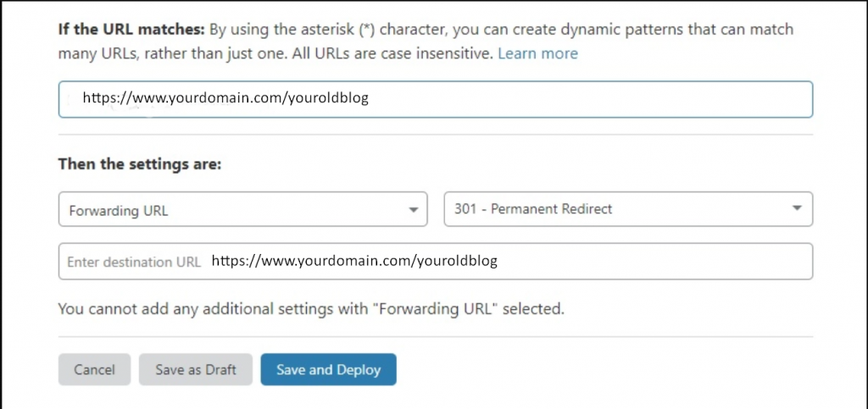The height and width of the screenshot is (409, 868).
Task: Open the Learn more link
Action: pyautogui.click(x=537, y=53)
